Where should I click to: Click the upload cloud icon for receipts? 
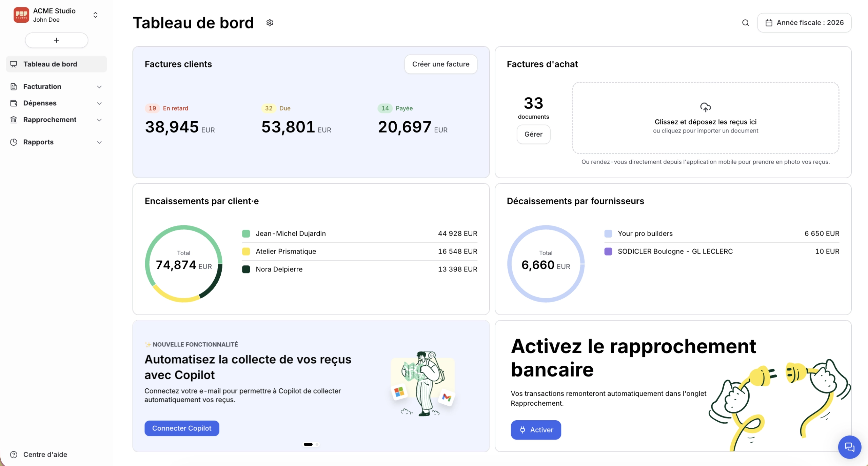click(x=706, y=107)
